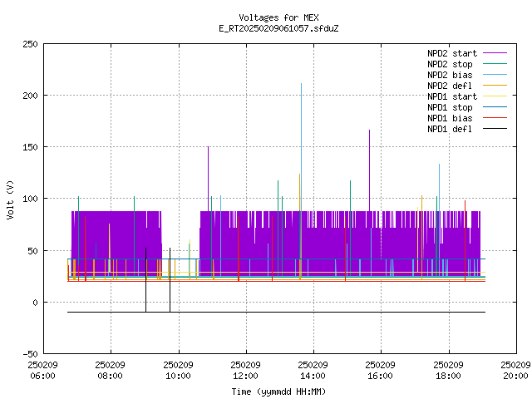
Task: Click the 16:00 x-axis tick label
Action: pyautogui.click(x=381, y=377)
